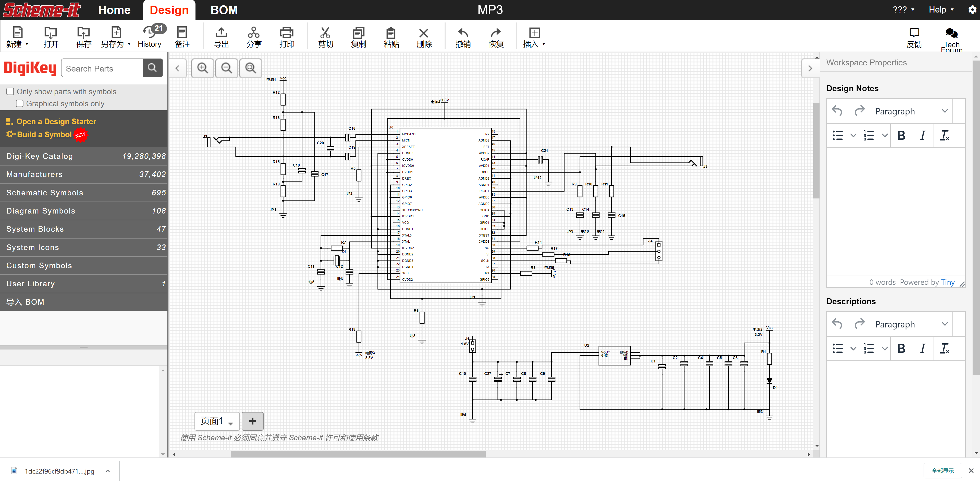The image size is (980, 483).
Task: Enable Graphical symbols only checkbox
Action: [20, 103]
